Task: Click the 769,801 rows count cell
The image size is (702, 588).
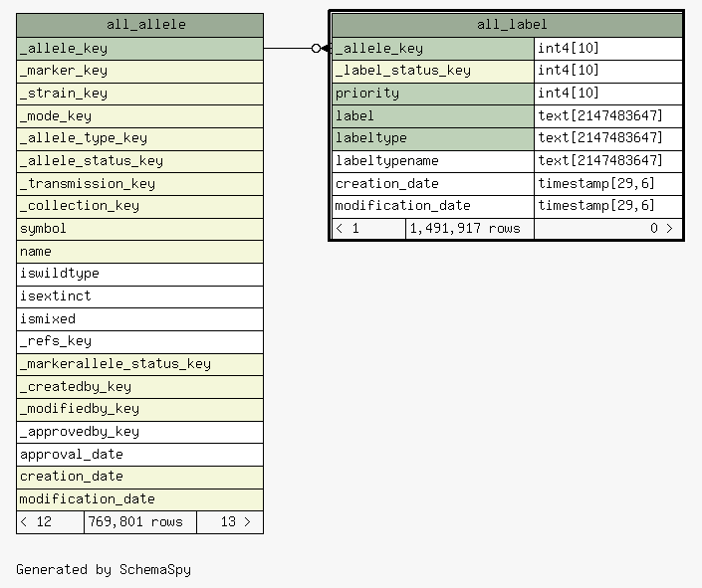Action: [x=140, y=522]
